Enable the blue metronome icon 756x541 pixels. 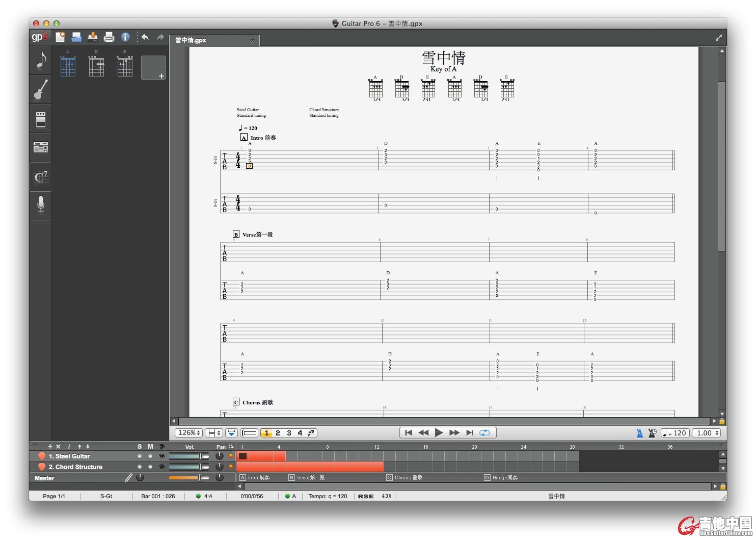pyautogui.click(x=639, y=433)
